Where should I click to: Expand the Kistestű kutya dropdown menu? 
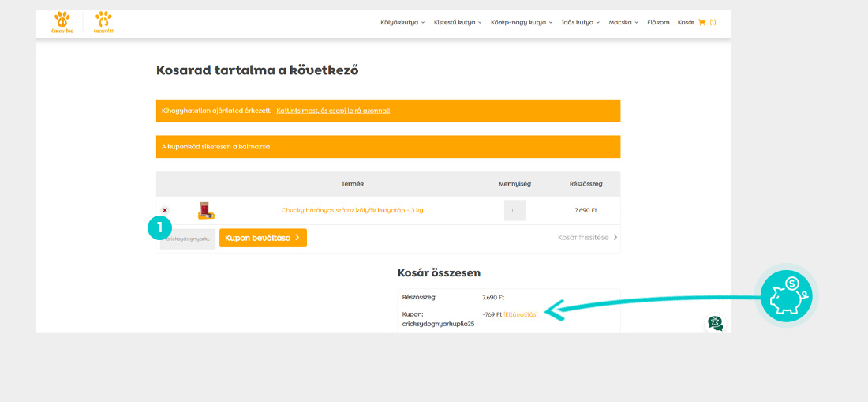point(458,22)
